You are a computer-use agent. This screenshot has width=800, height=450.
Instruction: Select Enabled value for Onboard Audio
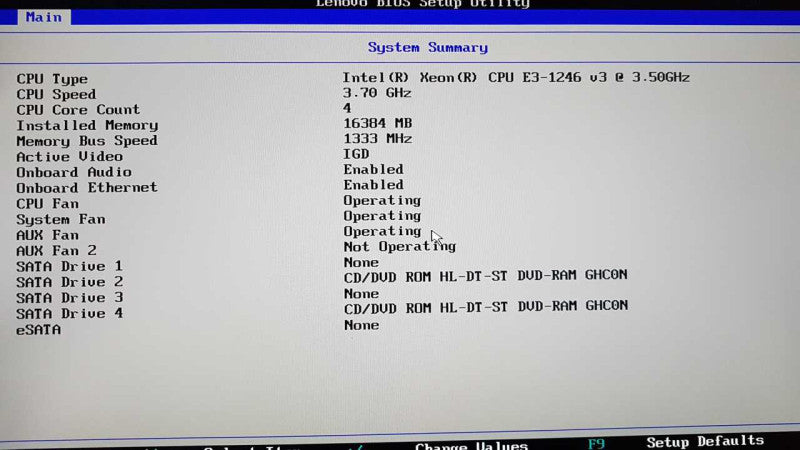click(x=373, y=169)
